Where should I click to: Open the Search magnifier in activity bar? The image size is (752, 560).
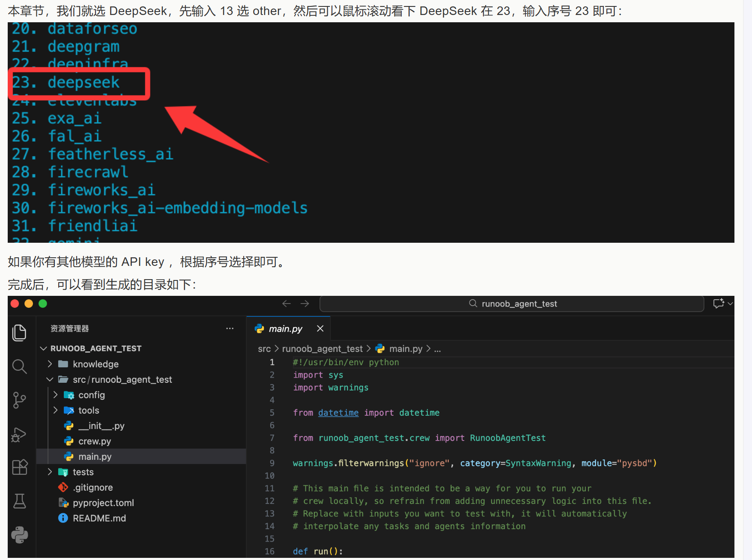pyautogui.click(x=19, y=366)
